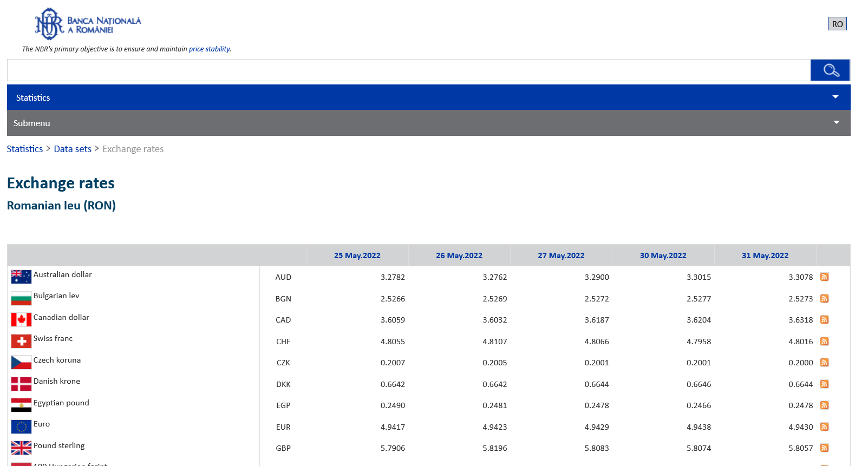868x466 pixels.
Task: Open the RSS feed for Canadian dollar
Action: pyautogui.click(x=824, y=320)
